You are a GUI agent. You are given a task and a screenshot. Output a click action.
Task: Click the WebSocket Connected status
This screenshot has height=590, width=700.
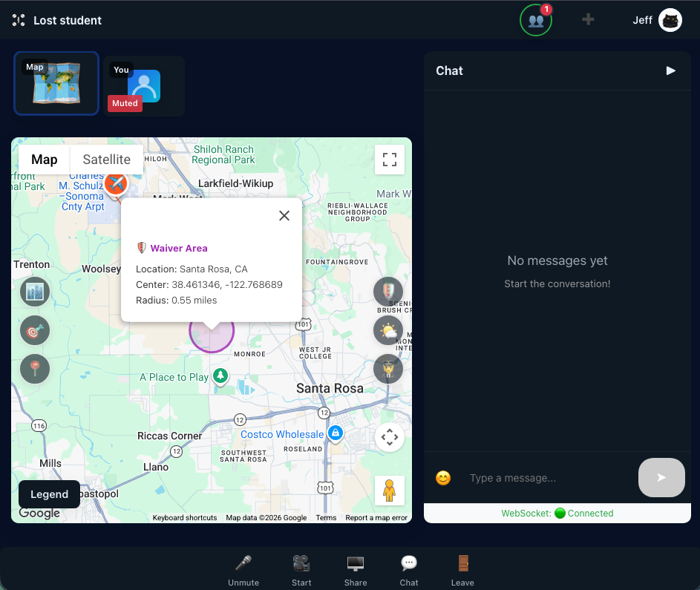point(557,514)
